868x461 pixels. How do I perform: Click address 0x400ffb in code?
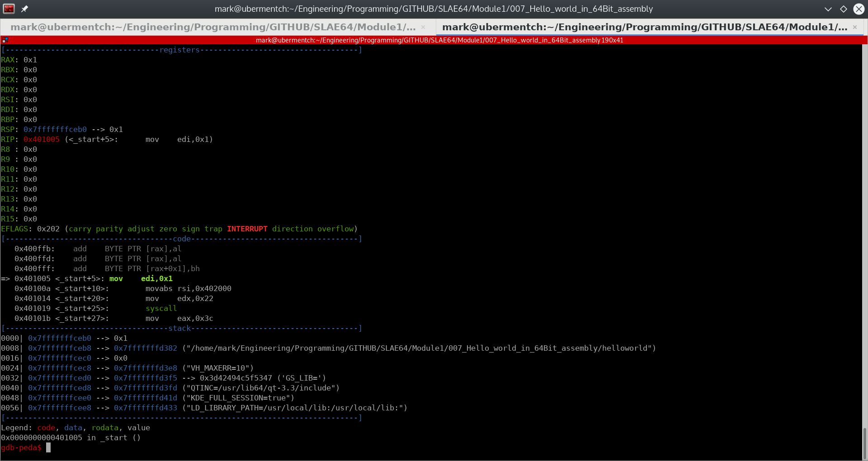click(x=34, y=249)
